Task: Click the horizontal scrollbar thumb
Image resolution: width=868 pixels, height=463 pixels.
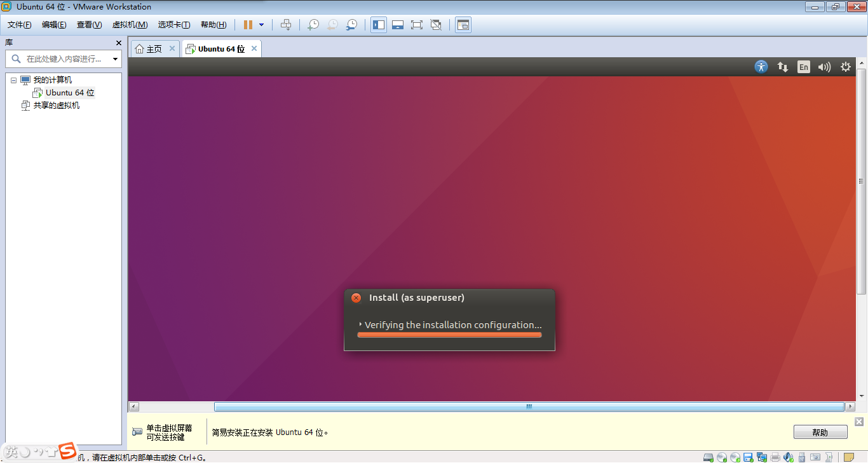Action: pyautogui.click(x=529, y=407)
